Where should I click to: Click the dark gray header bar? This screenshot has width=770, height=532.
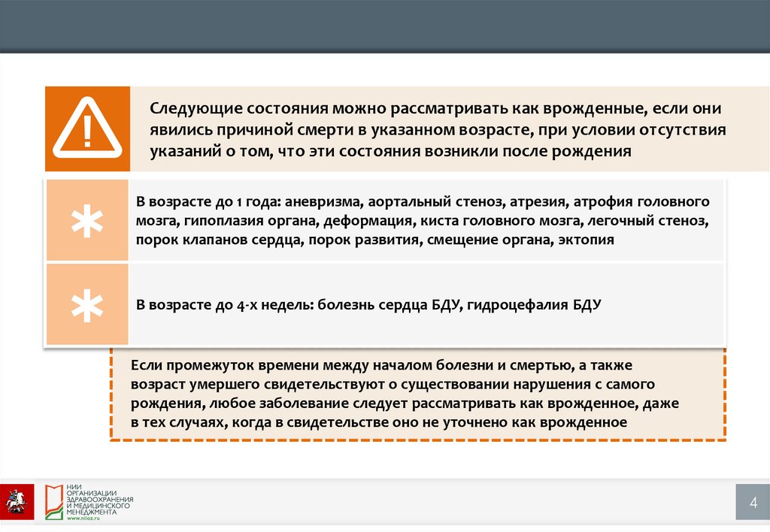[x=385, y=26]
